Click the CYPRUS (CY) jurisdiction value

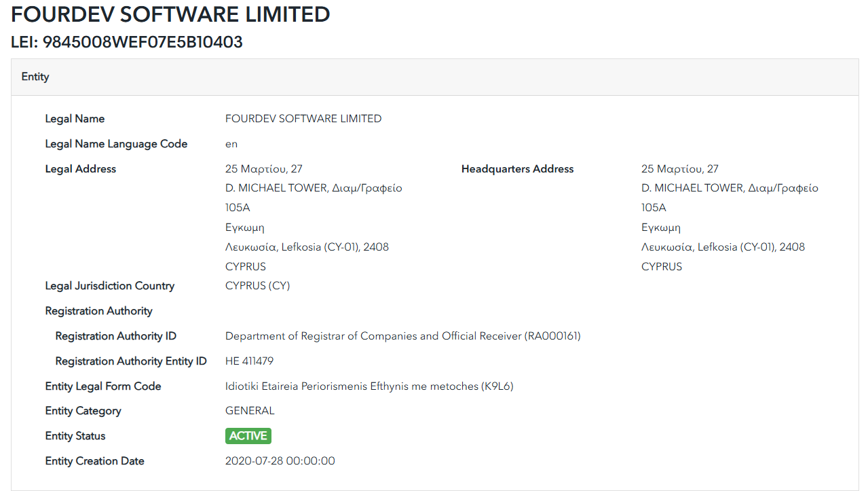click(x=257, y=286)
